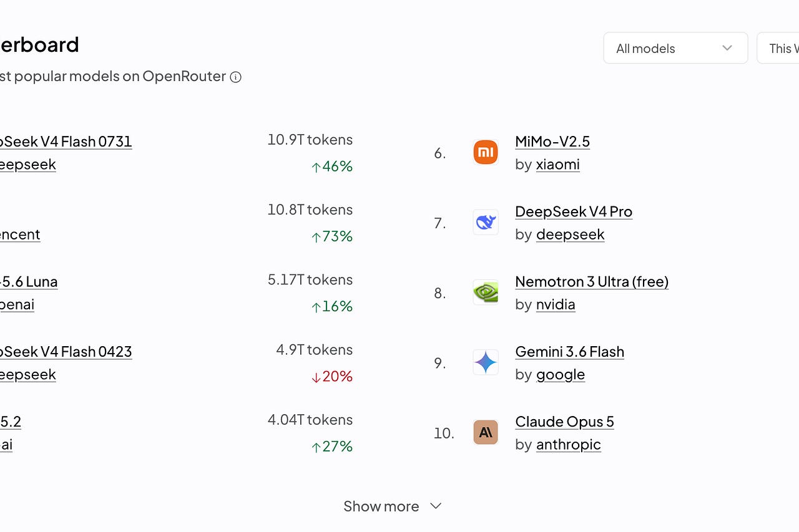
Task: Click the Xiaomi MiMo-V2.5 logo icon
Action: 486,152
